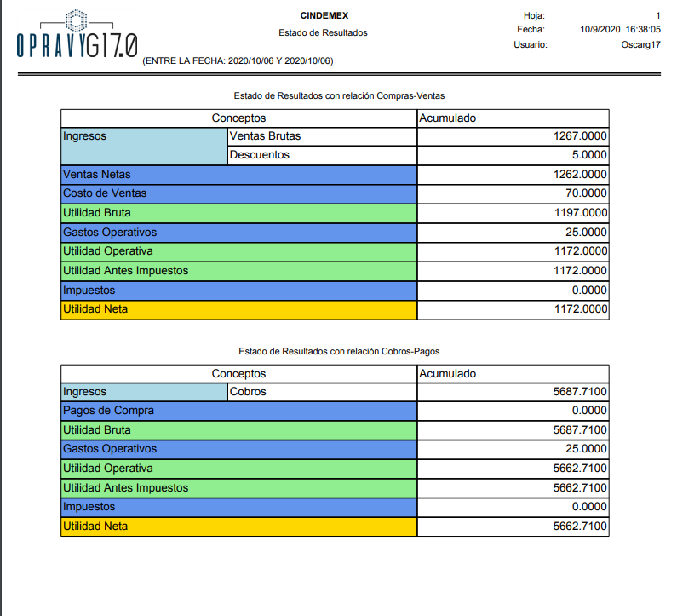Click the Cobros-Pagos table heading
The image size is (677, 616).
tap(340, 352)
